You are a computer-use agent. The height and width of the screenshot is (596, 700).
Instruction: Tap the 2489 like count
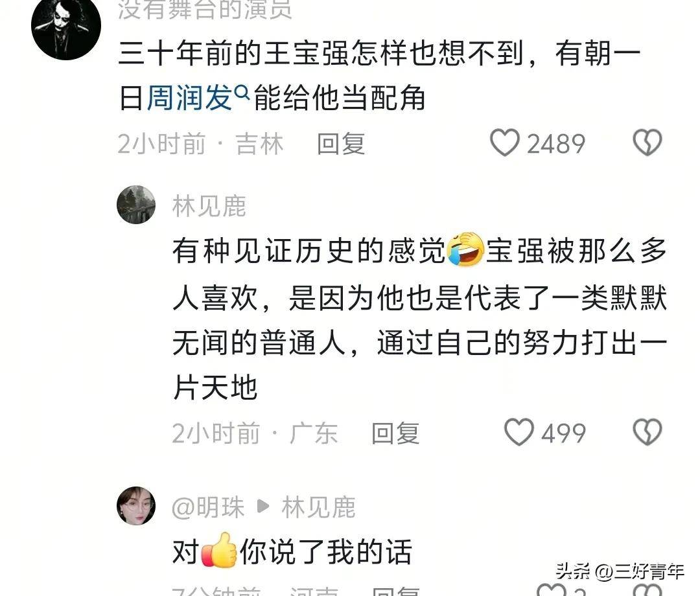(556, 144)
